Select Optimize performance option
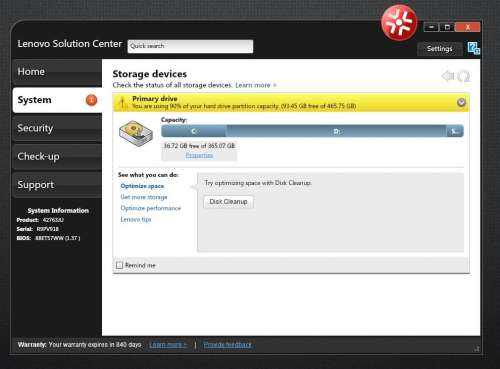The image size is (500, 369). (151, 208)
